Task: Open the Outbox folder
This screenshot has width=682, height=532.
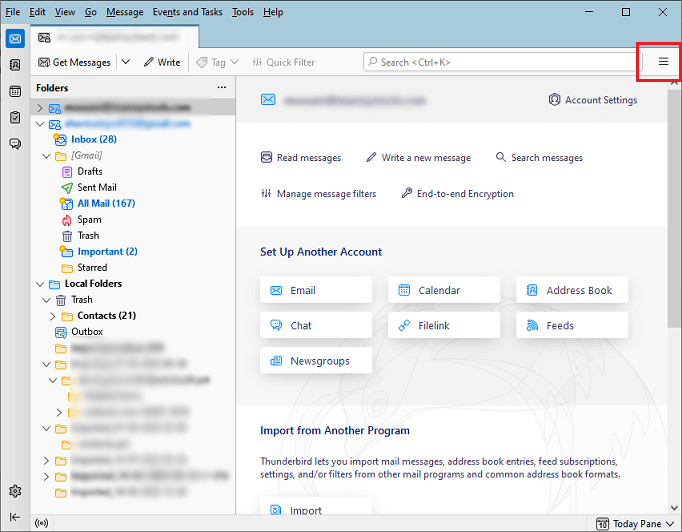Action: click(x=87, y=332)
